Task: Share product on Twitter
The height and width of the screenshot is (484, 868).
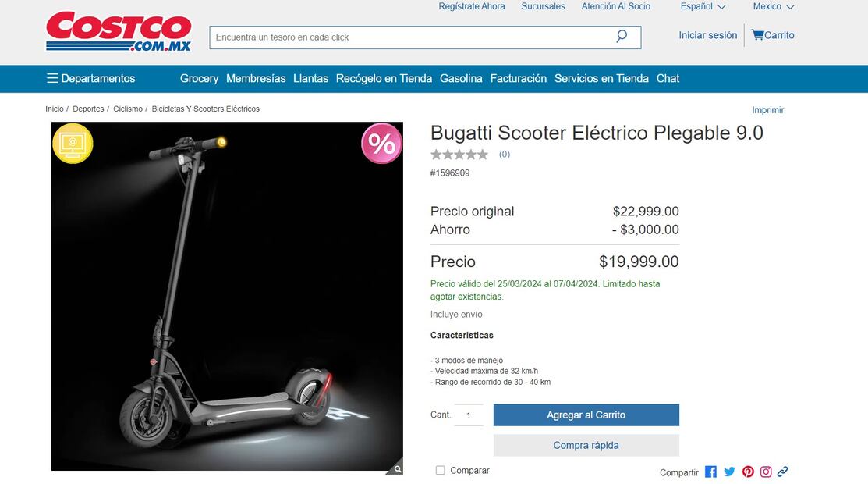Action: (730, 472)
